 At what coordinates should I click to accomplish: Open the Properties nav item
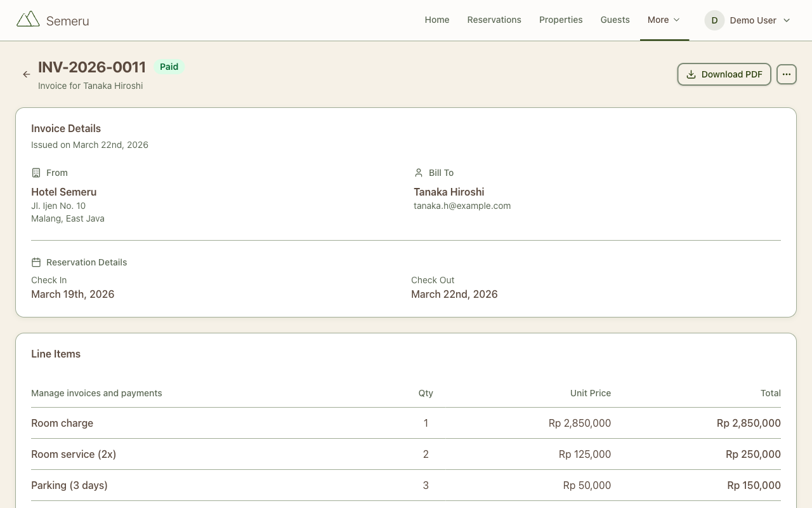pyautogui.click(x=561, y=20)
